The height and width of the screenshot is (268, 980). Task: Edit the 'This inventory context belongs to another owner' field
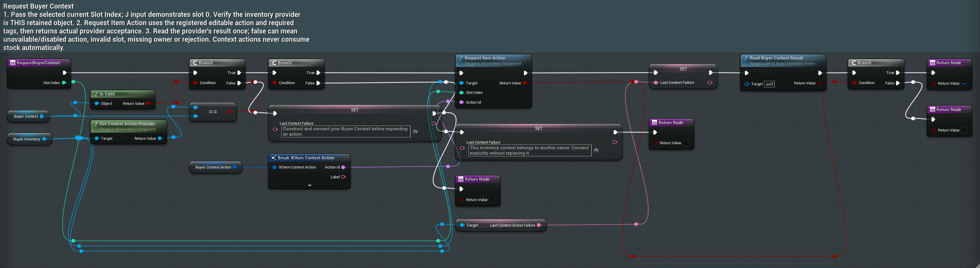[530, 150]
